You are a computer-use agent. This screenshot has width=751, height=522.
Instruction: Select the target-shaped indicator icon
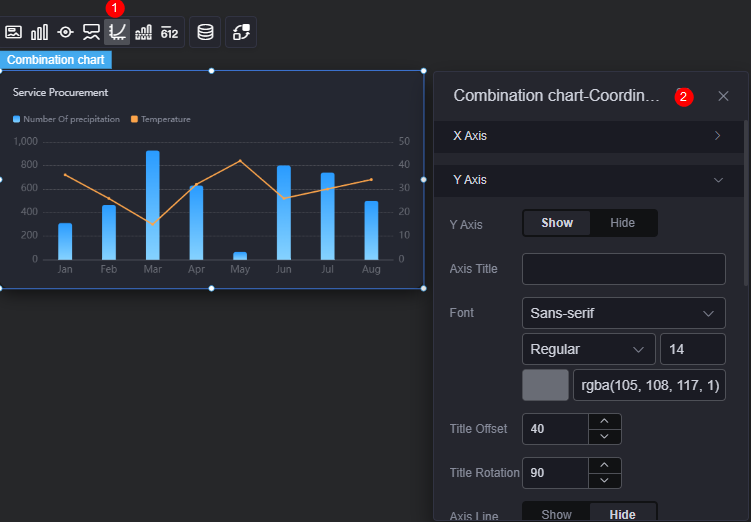pyautogui.click(x=65, y=32)
